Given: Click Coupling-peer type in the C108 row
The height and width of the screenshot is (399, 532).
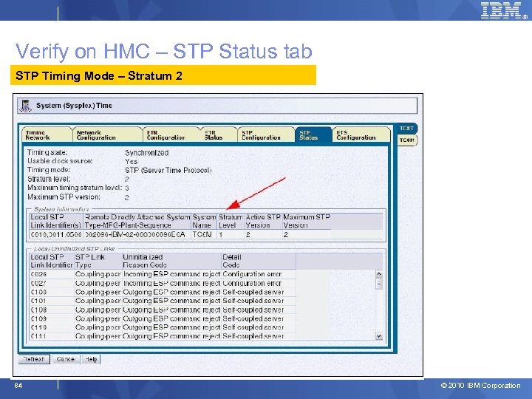Looking at the screenshot, I should [98, 310].
